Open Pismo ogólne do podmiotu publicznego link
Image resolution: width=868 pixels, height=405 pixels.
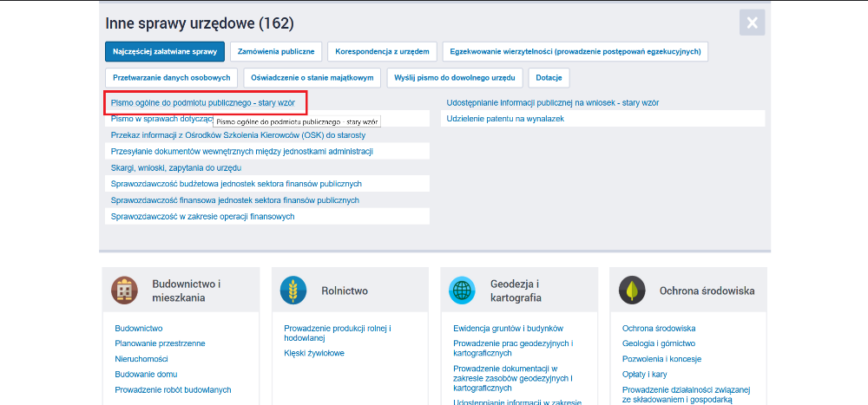202,102
